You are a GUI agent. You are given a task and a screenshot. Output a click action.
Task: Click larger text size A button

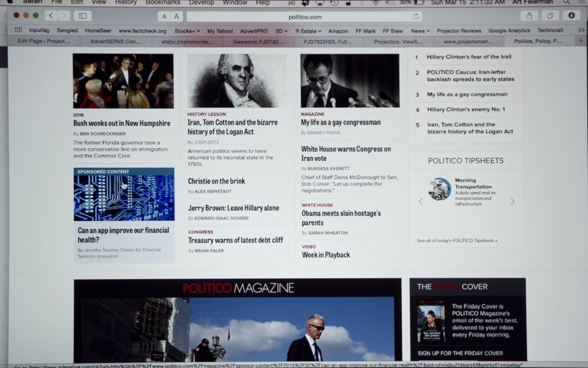coord(176,16)
